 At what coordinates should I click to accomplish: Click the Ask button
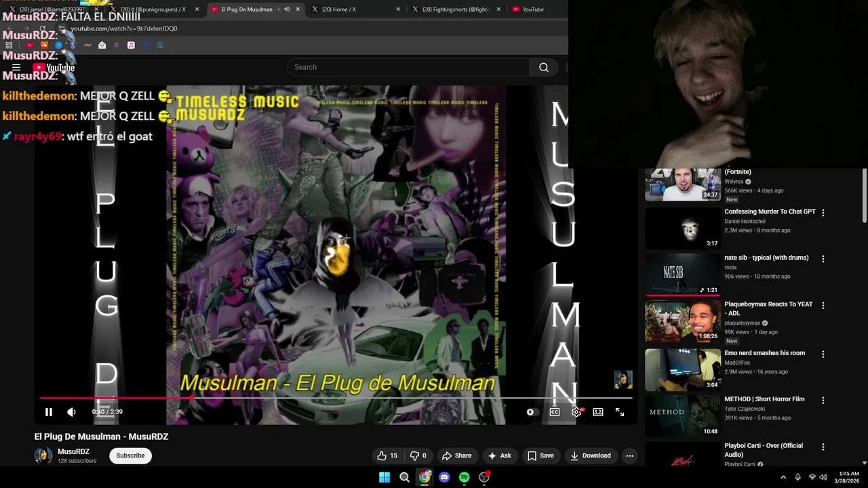(x=500, y=455)
